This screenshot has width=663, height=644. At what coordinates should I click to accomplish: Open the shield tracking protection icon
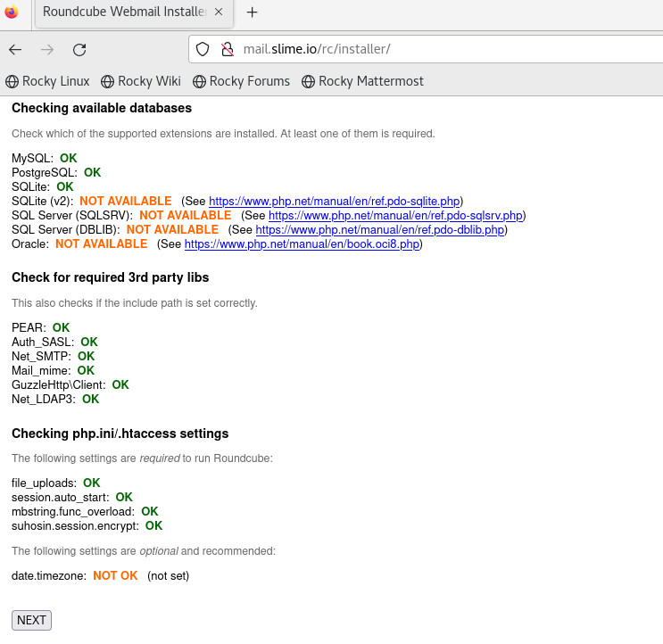tap(203, 49)
